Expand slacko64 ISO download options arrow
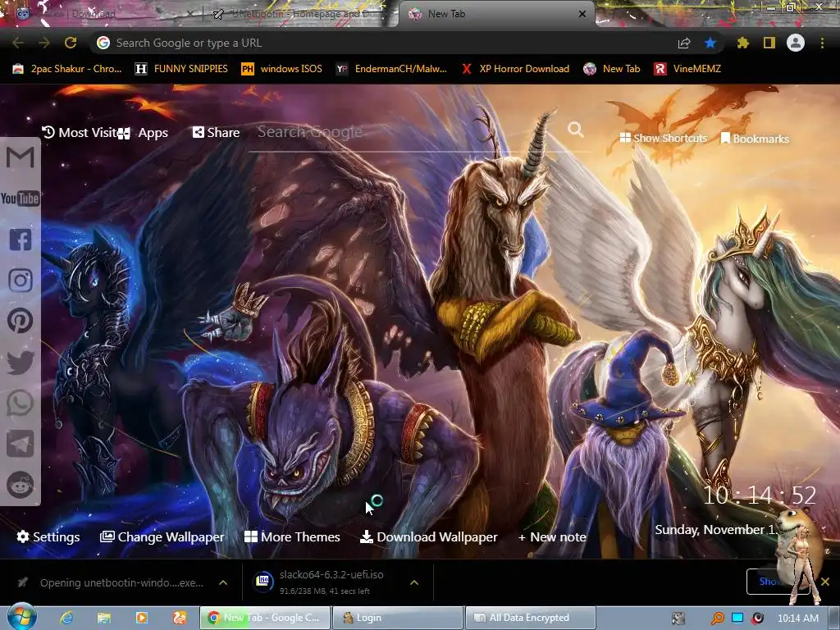The image size is (840, 630). click(414, 583)
